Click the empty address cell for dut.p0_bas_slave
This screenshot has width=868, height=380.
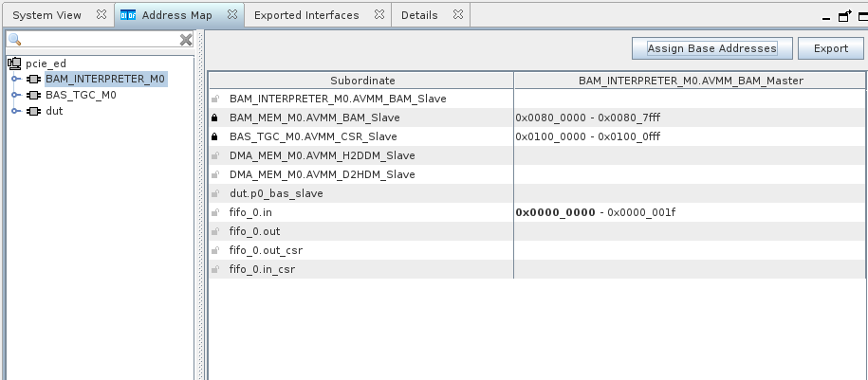coord(690,193)
